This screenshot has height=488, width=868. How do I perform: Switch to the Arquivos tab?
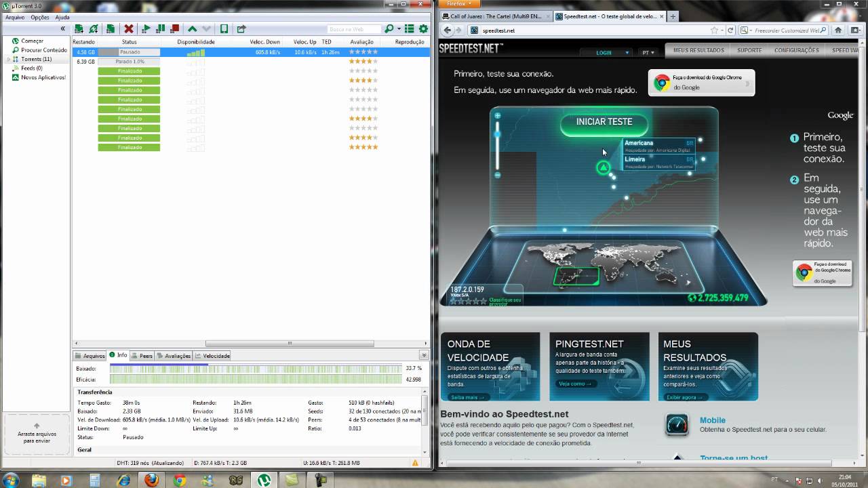click(x=90, y=356)
